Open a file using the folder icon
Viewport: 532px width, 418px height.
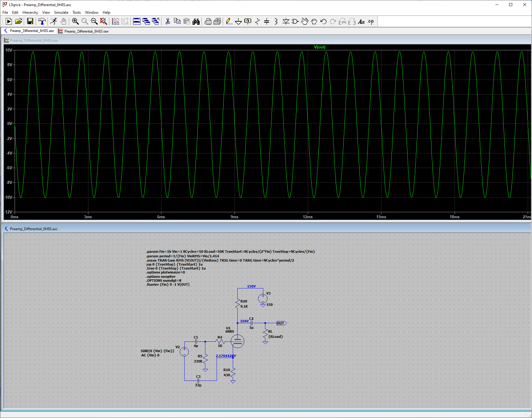pos(19,21)
